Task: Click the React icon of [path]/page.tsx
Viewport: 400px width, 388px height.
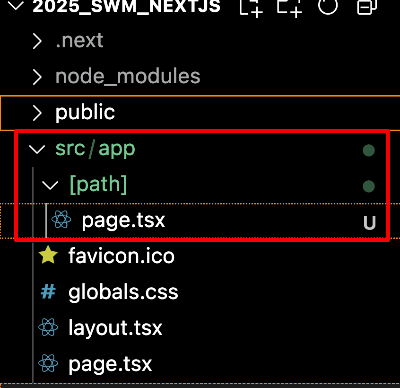Action: [61, 220]
